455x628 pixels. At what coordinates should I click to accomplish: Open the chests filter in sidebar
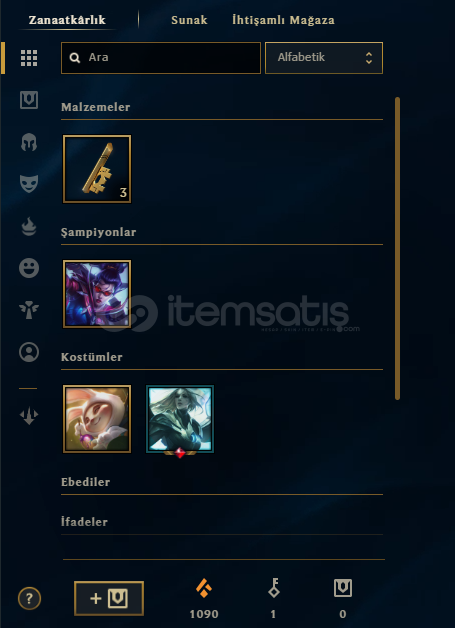pos(29,100)
